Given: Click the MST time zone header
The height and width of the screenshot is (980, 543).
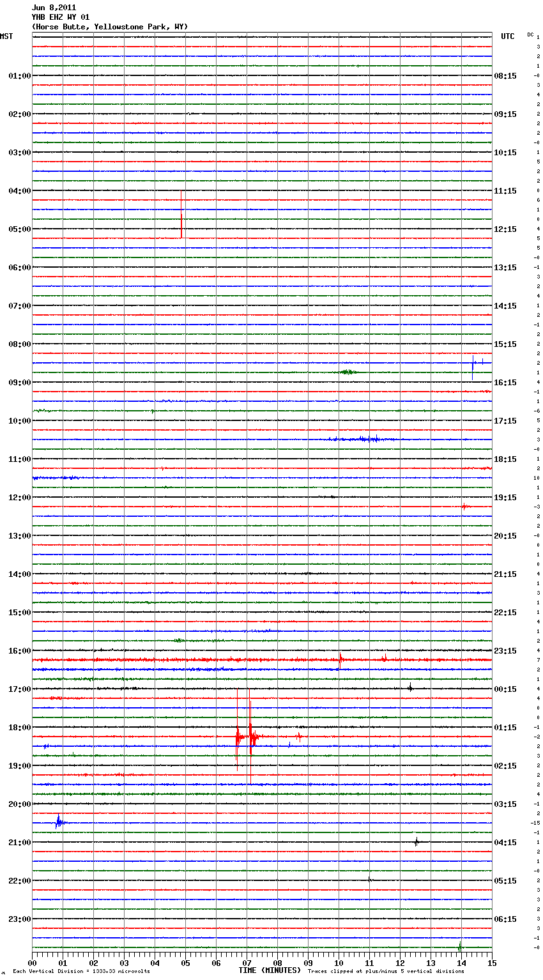Looking at the screenshot, I should (x=6, y=36).
